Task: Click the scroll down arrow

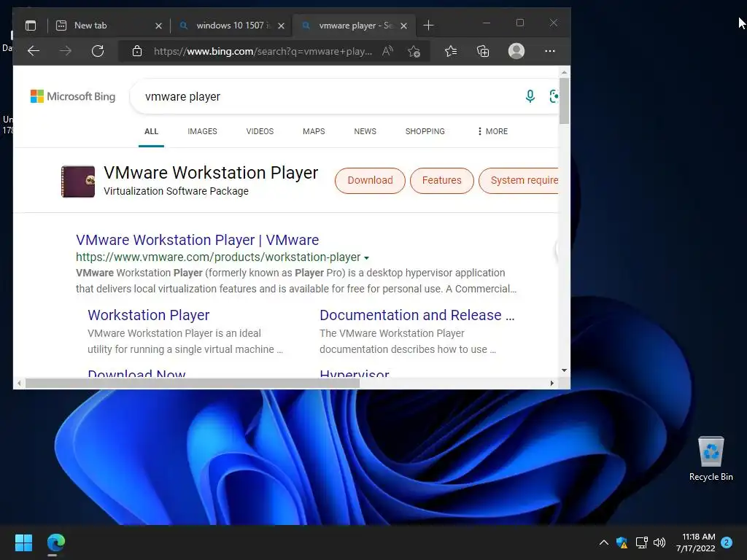Action: point(564,370)
